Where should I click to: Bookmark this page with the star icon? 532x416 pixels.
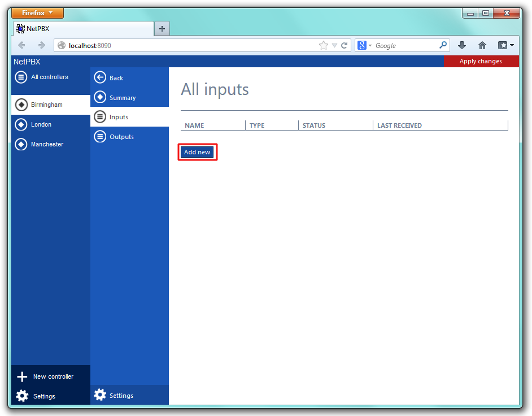coord(323,46)
